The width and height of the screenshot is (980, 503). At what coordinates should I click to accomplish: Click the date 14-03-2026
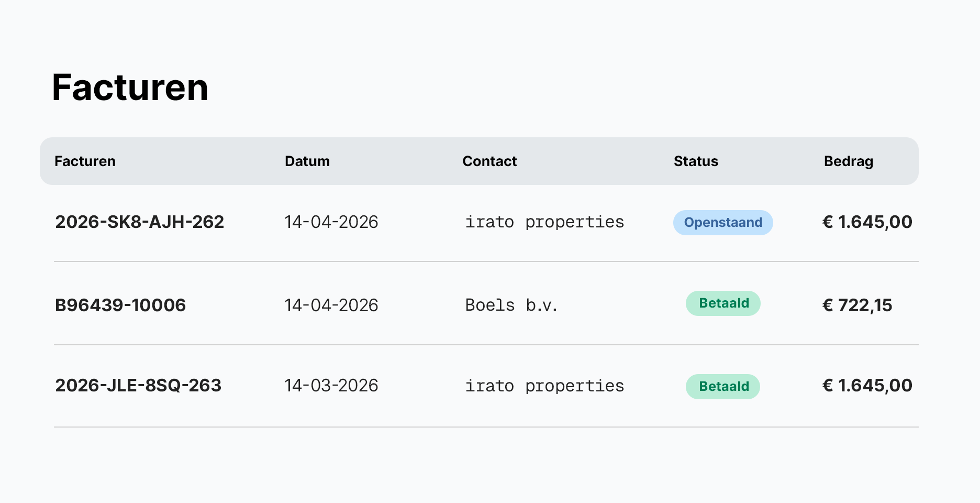pyautogui.click(x=331, y=386)
